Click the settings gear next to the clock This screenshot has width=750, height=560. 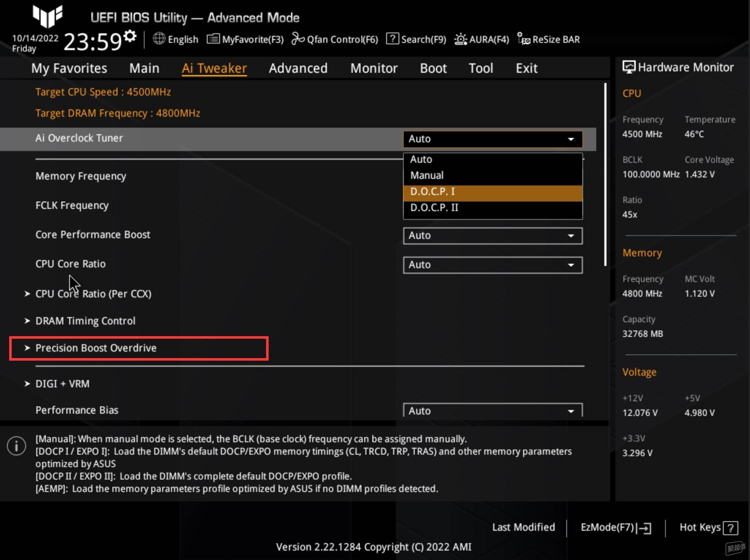pos(130,37)
